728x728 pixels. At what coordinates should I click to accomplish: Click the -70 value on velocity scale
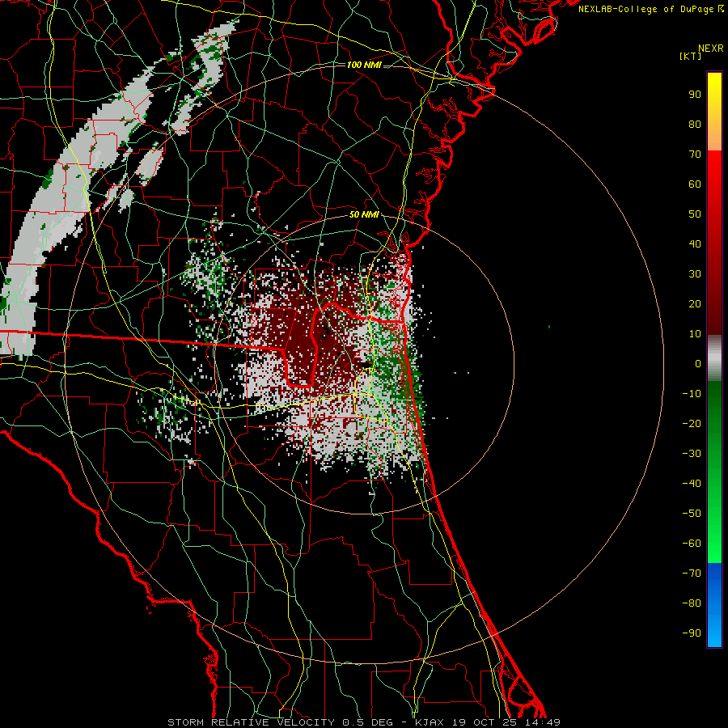tap(692, 574)
